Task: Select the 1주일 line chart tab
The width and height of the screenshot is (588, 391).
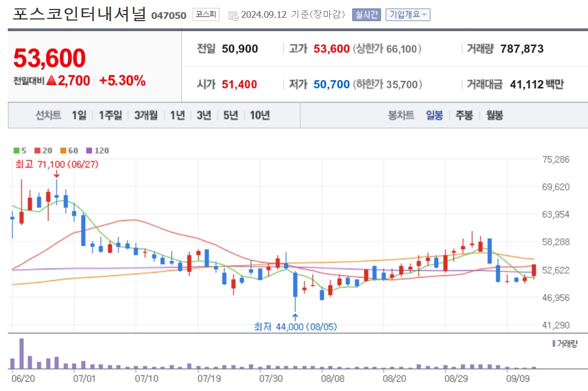Action: tap(110, 115)
